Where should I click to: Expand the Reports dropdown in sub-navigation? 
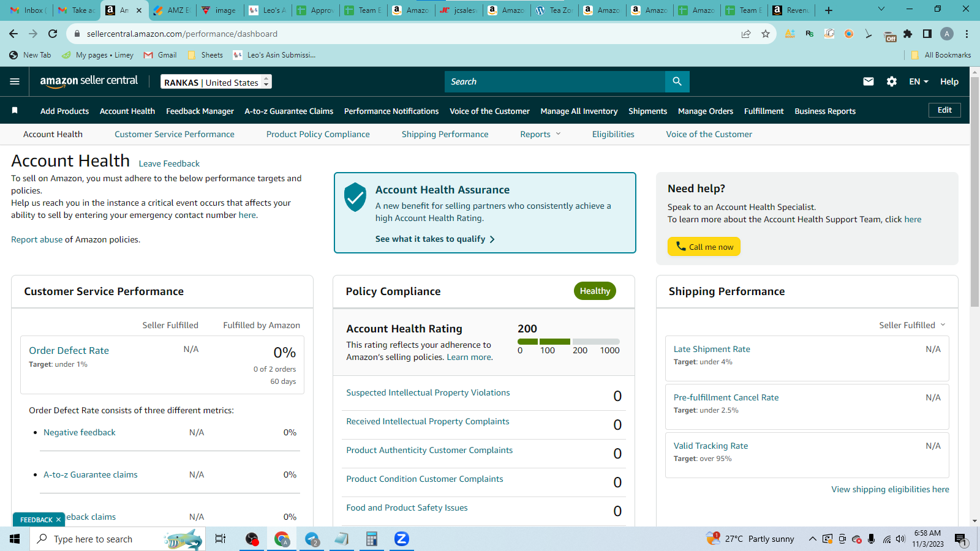540,134
